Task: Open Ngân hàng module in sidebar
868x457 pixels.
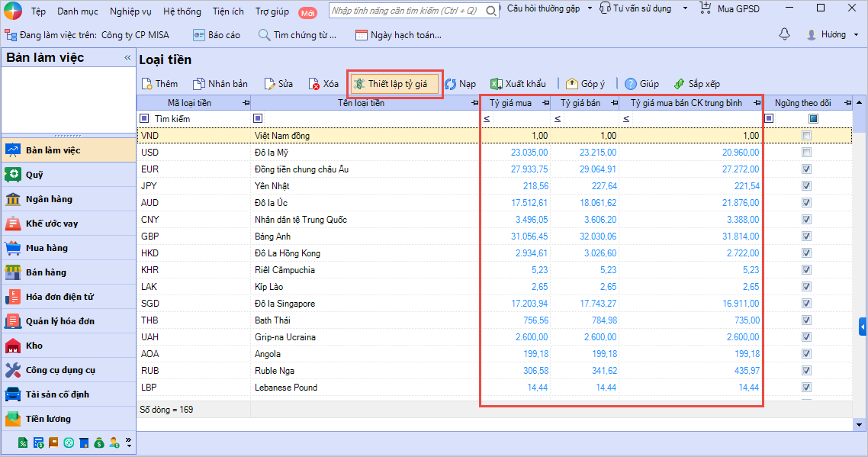Action: click(x=49, y=199)
